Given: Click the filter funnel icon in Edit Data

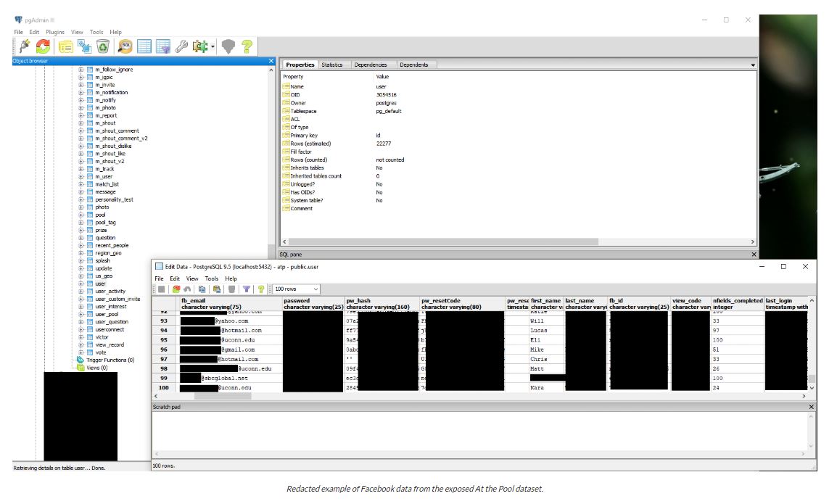Looking at the screenshot, I should tap(246, 289).
